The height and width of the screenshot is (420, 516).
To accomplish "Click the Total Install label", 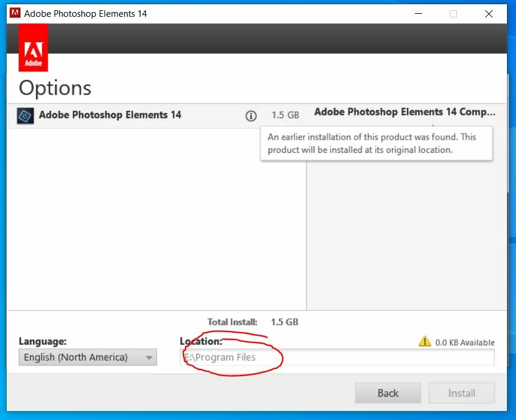I will [x=232, y=322].
